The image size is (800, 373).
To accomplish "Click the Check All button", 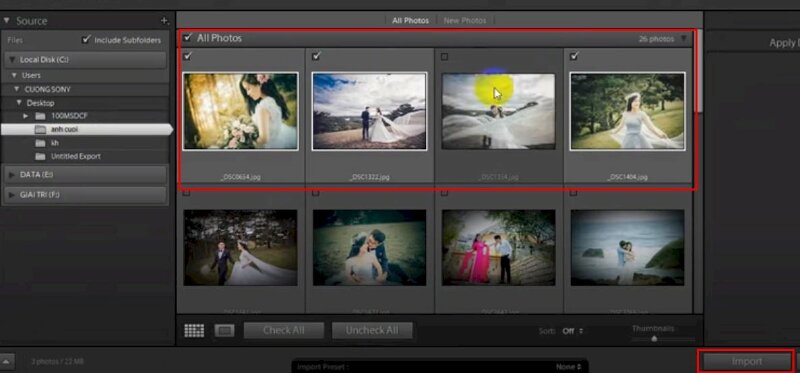I will (x=284, y=331).
